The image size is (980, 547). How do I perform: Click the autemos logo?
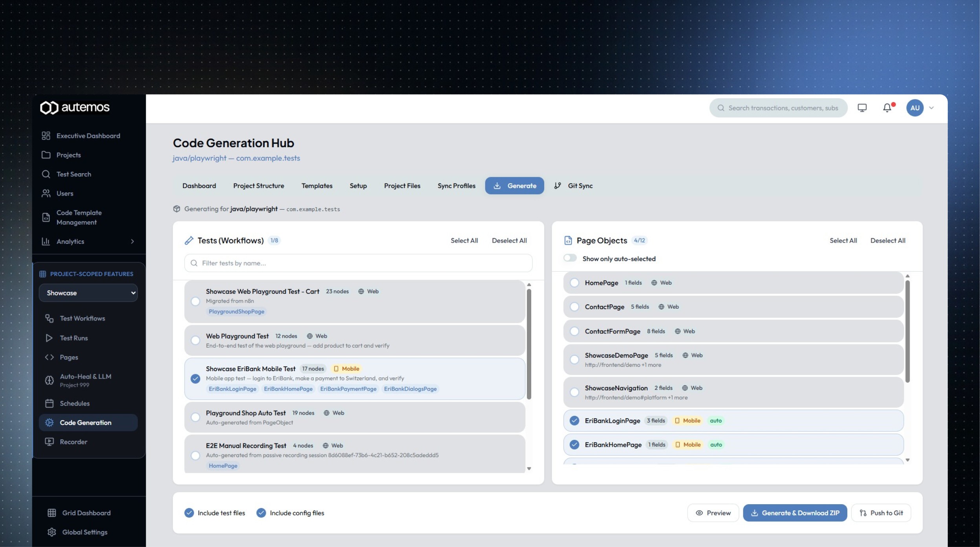click(x=75, y=108)
